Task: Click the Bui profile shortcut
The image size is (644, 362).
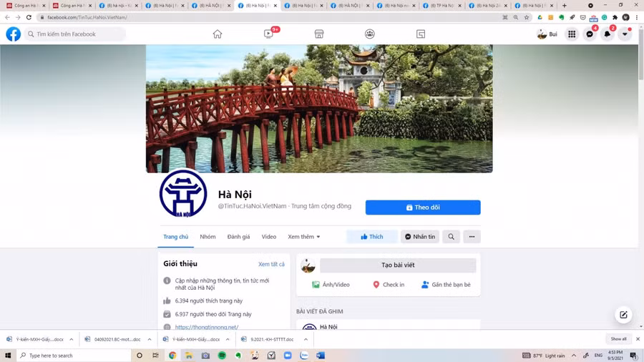Action: (547, 34)
